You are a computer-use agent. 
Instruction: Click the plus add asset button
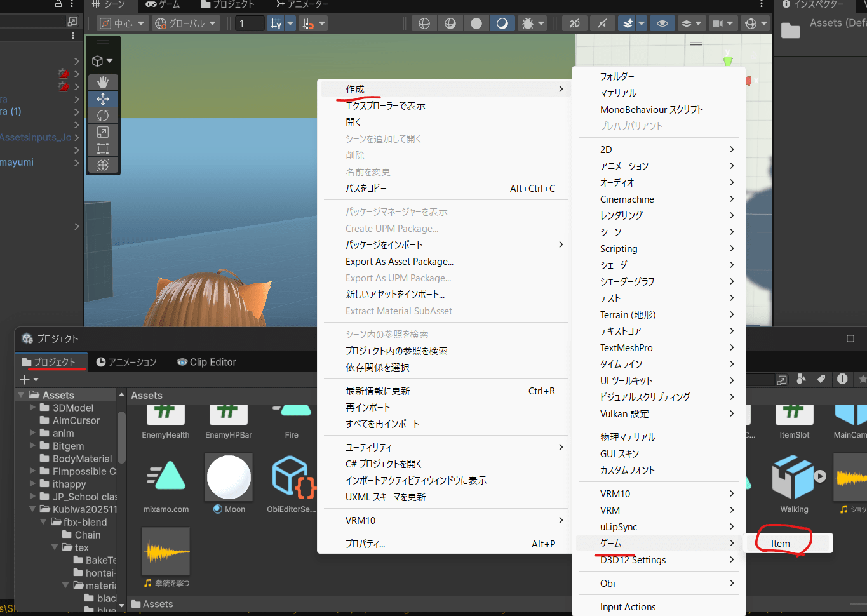(29, 380)
